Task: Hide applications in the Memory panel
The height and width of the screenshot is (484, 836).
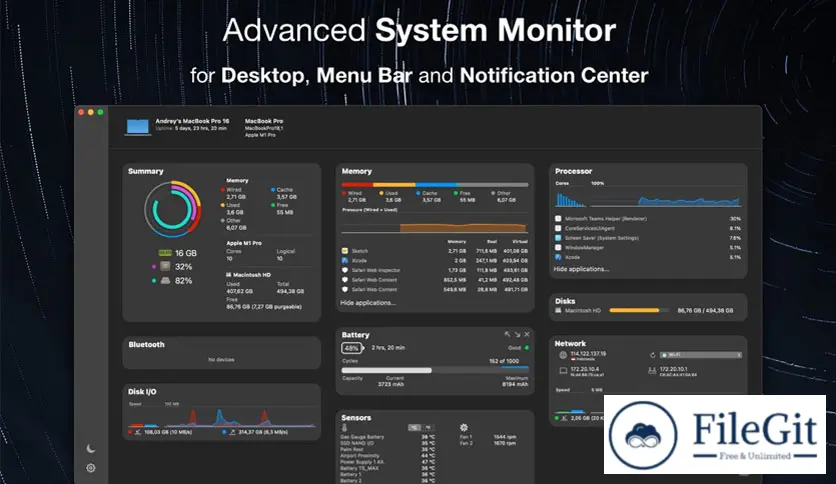Action: pos(368,303)
